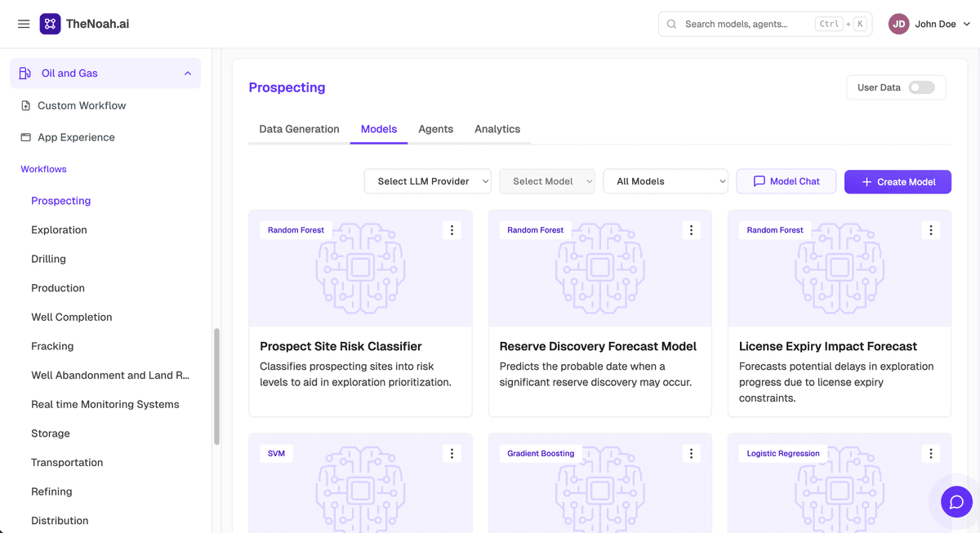This screenshot has width=980, height=533.
Task: Focus the Search models, agents field
Action: tap(765, 24)
